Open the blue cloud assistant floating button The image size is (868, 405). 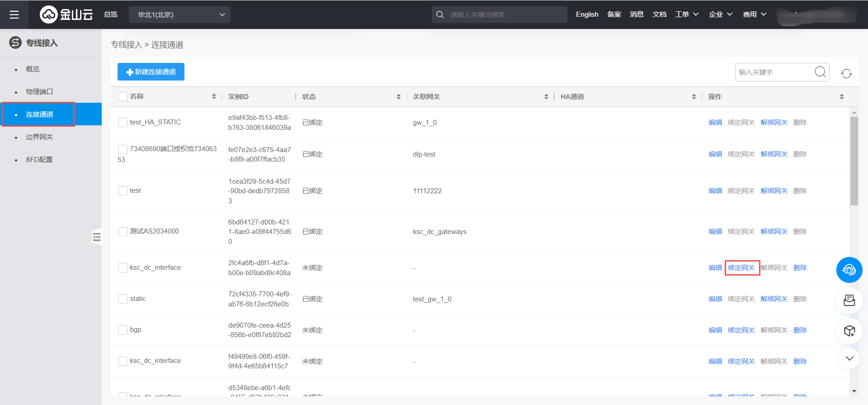(x=849, y=270)
